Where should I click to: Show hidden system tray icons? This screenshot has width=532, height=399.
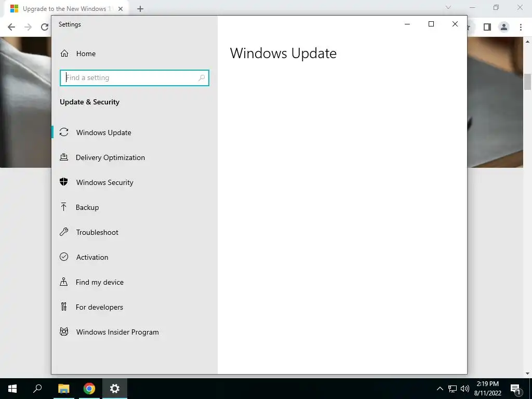pyautogui.click(x=440, y=389)
